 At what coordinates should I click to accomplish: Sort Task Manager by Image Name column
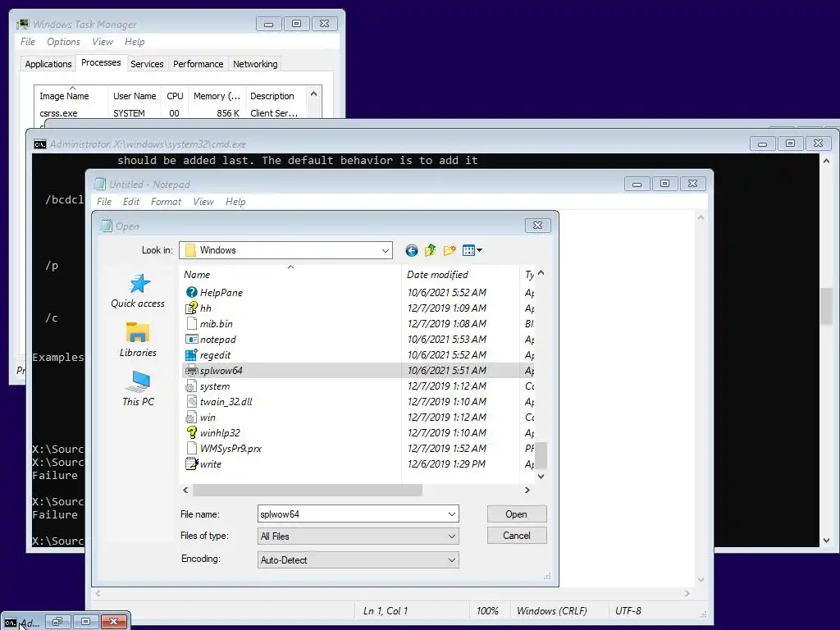[71, 96]
